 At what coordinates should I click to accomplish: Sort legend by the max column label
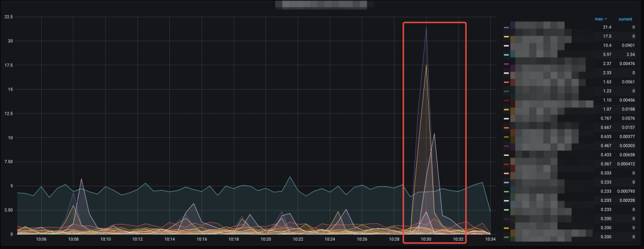click(599, 19)
